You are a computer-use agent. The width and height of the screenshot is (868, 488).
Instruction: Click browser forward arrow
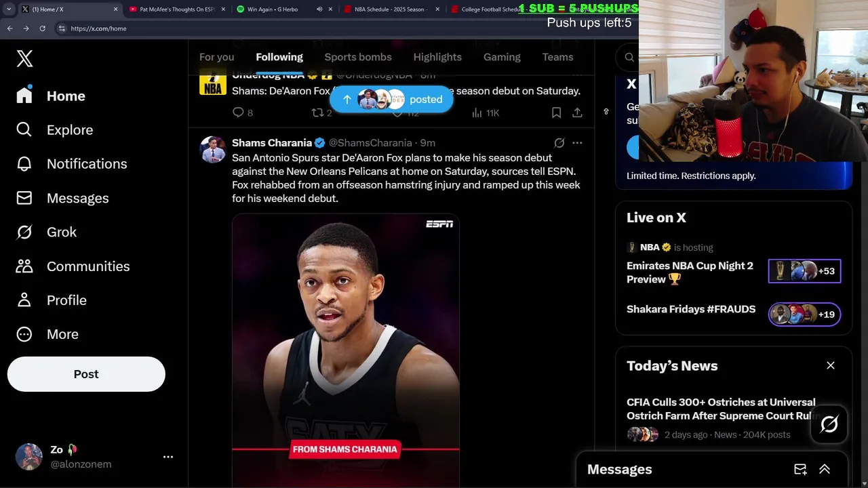click(26, 28)
